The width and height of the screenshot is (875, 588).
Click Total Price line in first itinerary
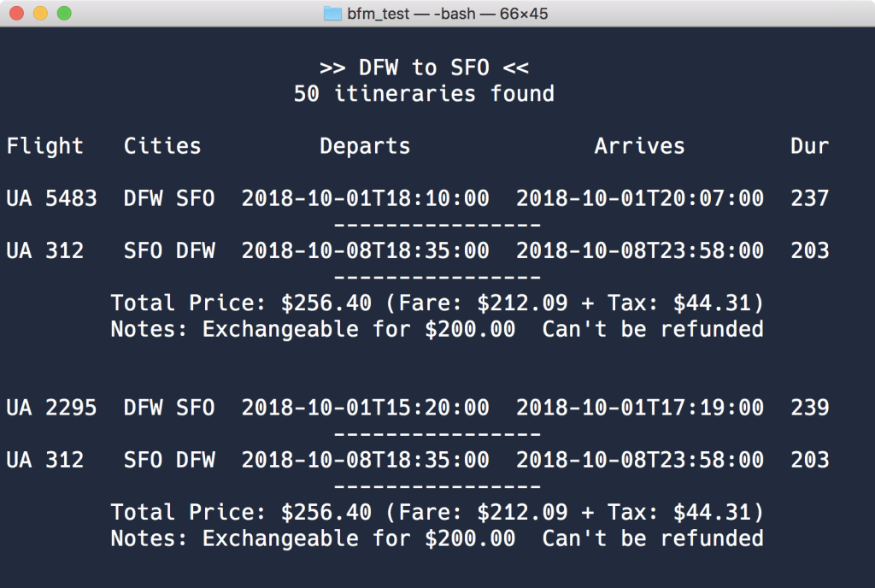(437, 303)
